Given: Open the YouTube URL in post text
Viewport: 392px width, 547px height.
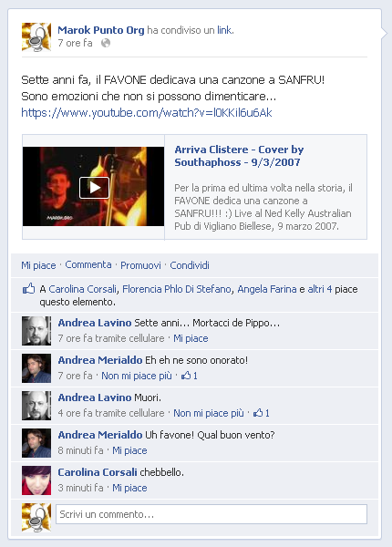Looking at the screenshot, I should coord(147,113).
